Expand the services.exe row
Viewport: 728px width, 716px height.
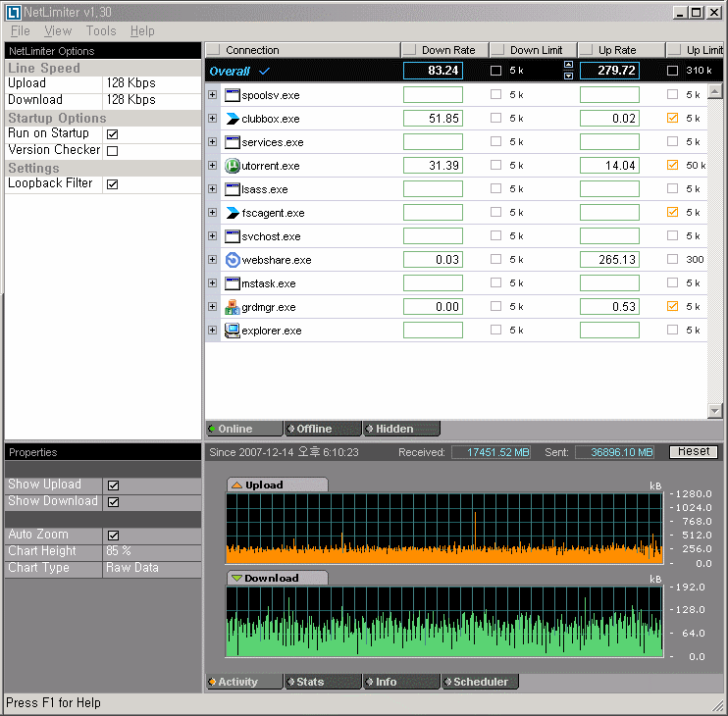coord(212,141)
